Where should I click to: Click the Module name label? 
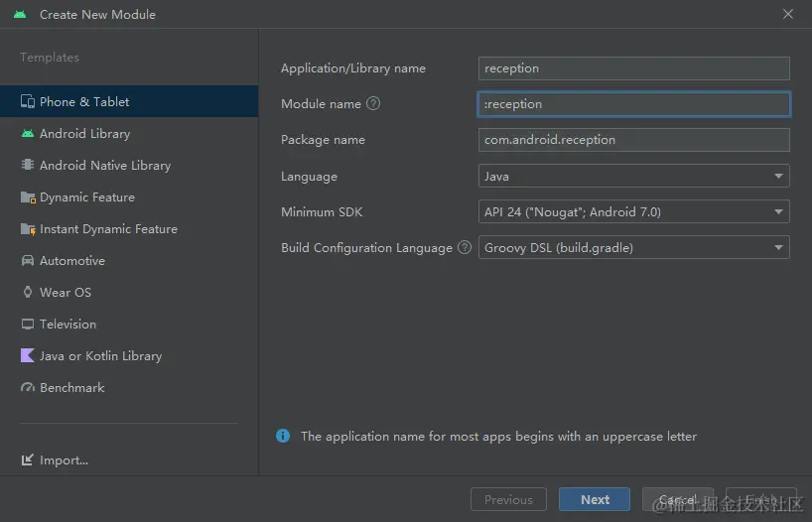tap(321, 104)
